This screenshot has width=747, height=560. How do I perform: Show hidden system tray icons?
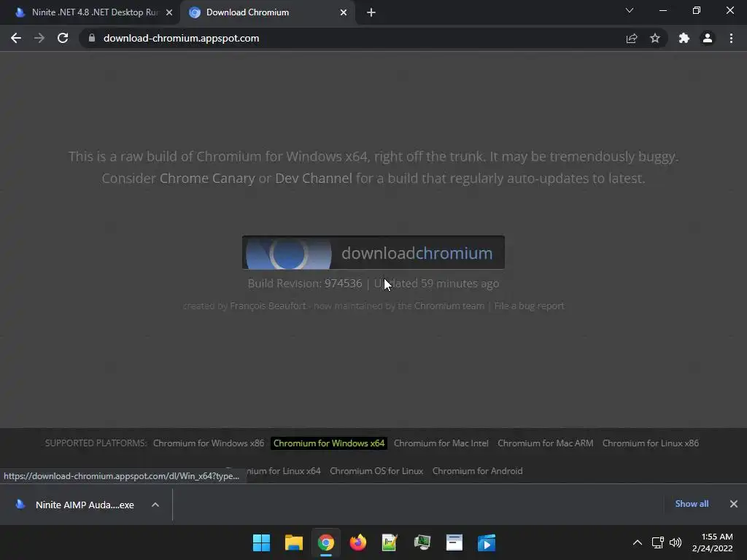638,542
